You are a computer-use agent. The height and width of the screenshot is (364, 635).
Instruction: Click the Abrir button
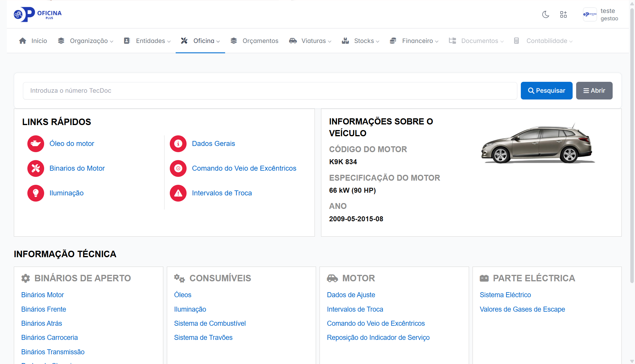[594, 91]
